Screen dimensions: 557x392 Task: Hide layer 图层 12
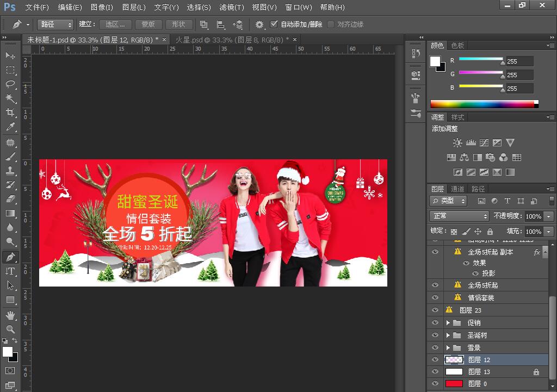point(435,359)
